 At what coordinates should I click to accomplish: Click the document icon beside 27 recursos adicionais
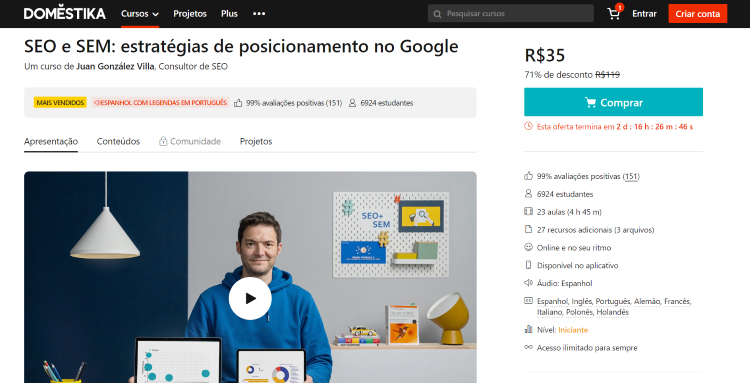(x=528, y=229)
